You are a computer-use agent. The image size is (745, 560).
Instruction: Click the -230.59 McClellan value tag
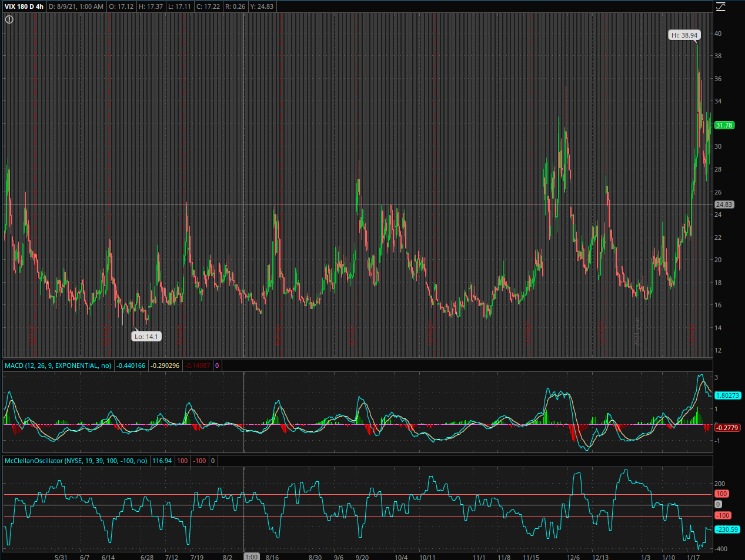727,529
